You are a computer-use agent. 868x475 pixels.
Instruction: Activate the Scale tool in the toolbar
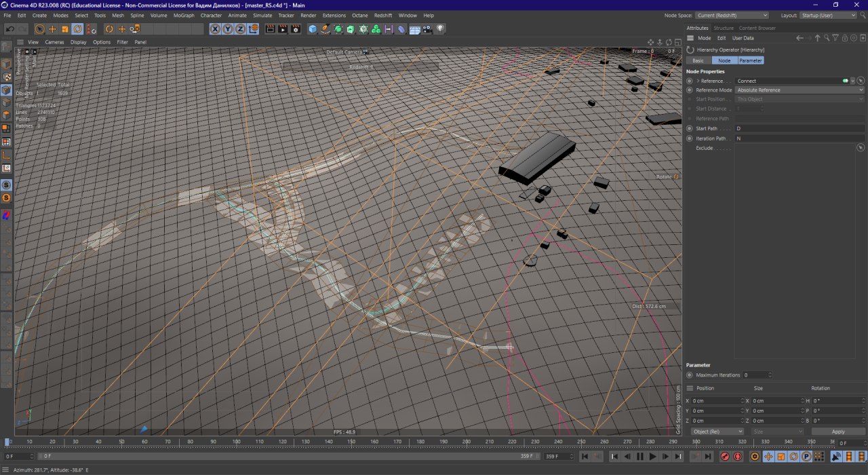65,29
